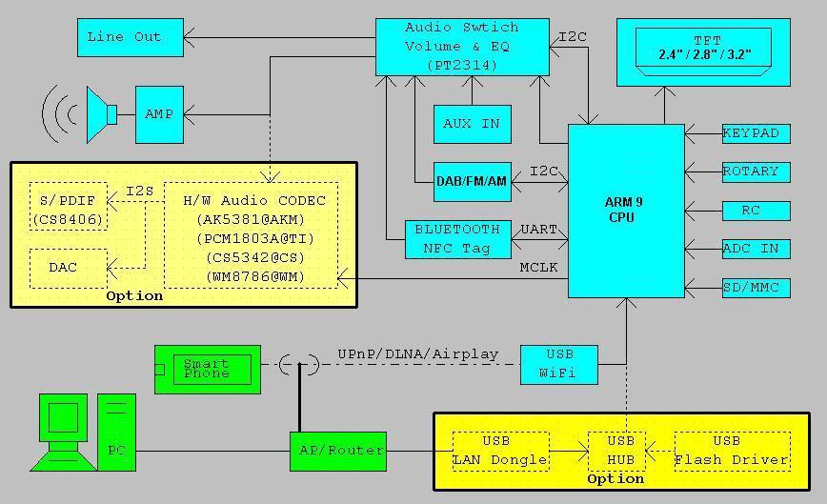Click the ARM 9 CPU block
The width and height of the screenshot is (827, 504).
coord(626,210)
